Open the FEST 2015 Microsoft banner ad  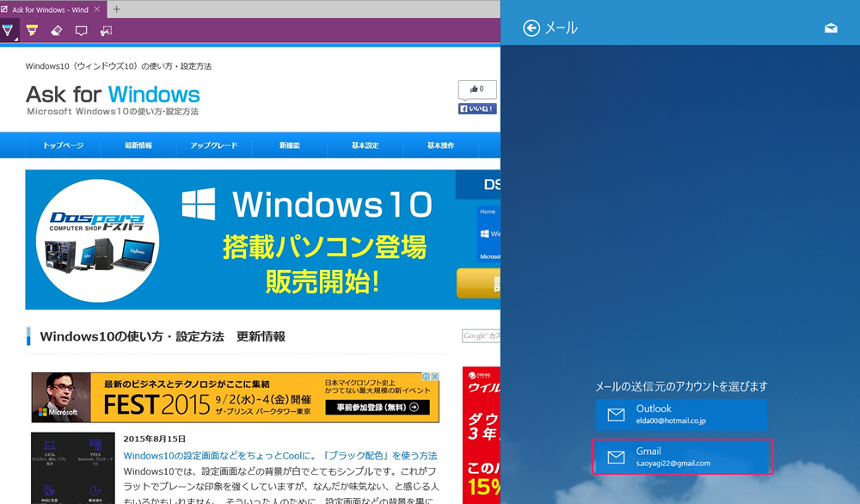pos(235,397)
